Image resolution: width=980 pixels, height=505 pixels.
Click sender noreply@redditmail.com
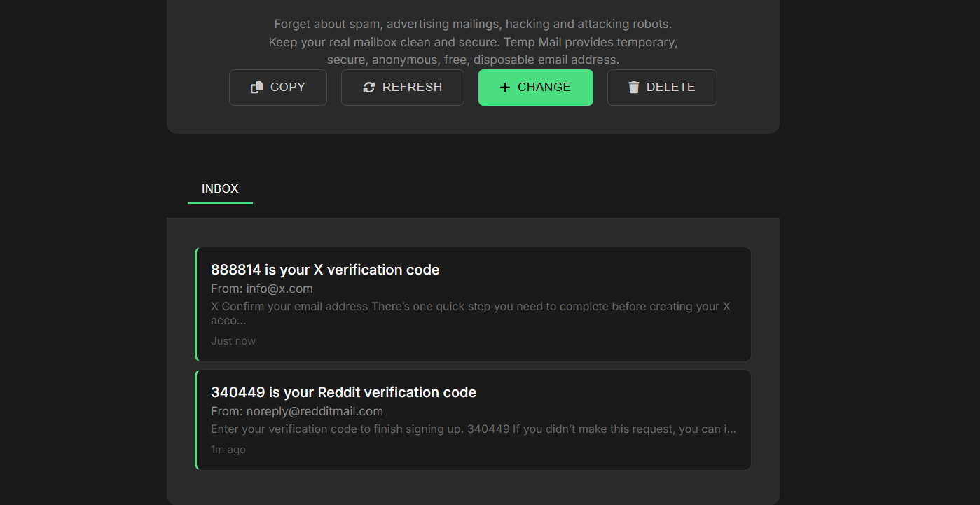315,411
